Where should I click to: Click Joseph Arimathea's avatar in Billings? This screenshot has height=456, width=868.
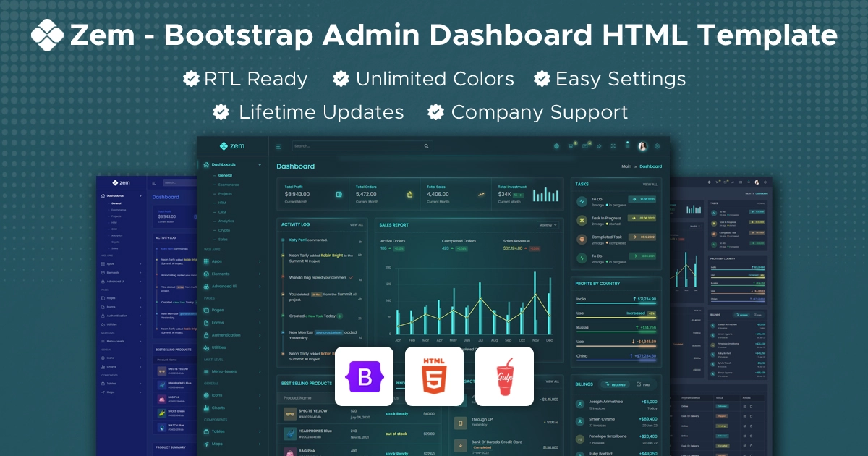[579, 403]
